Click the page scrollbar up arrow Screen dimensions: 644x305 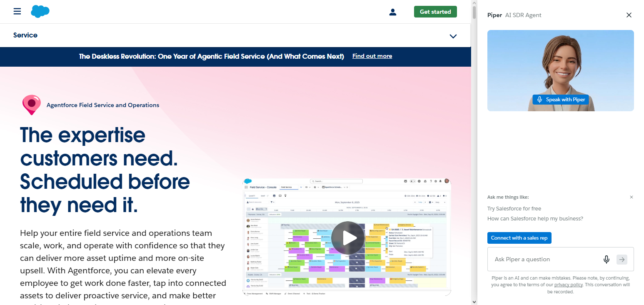pyautogui.click(x=474, y=3)
